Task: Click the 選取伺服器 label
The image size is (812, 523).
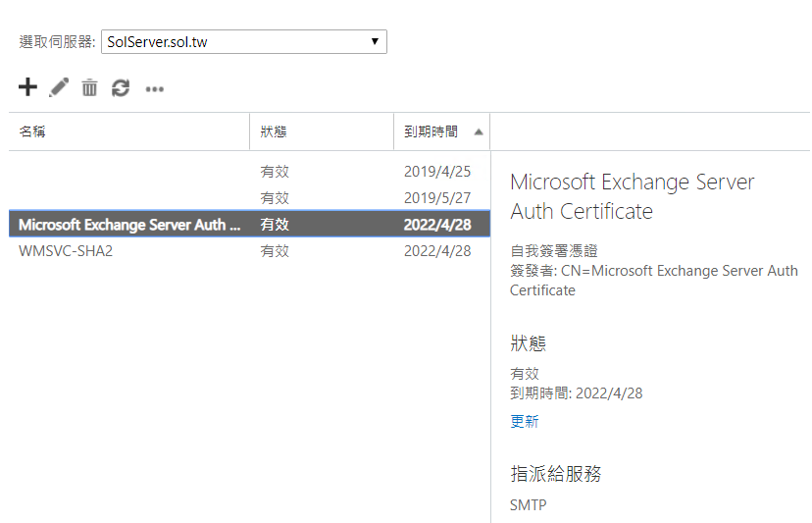Action: [57, 42]
